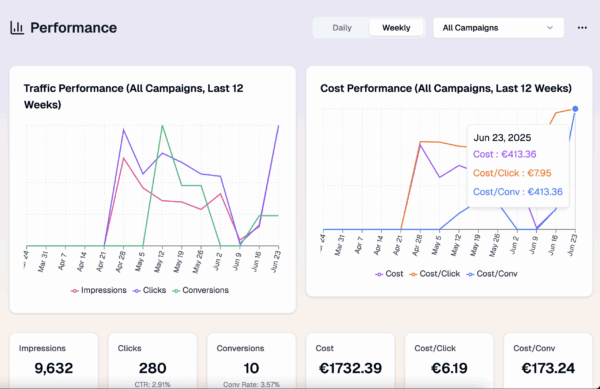Click the May 12 conversions peak
The image size is (600, 389).
[x=162, y=125]
